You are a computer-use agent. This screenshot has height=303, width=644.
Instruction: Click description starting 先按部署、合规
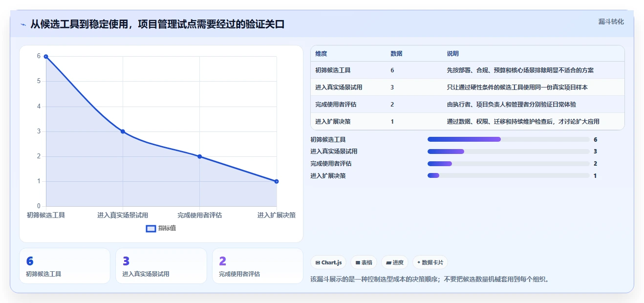point(520,70)
